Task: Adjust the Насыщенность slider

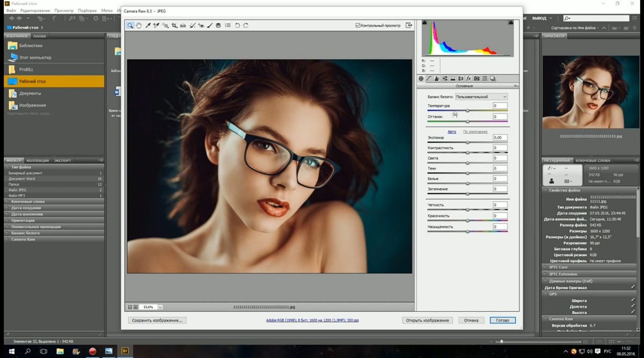Action: coord(467,231)
